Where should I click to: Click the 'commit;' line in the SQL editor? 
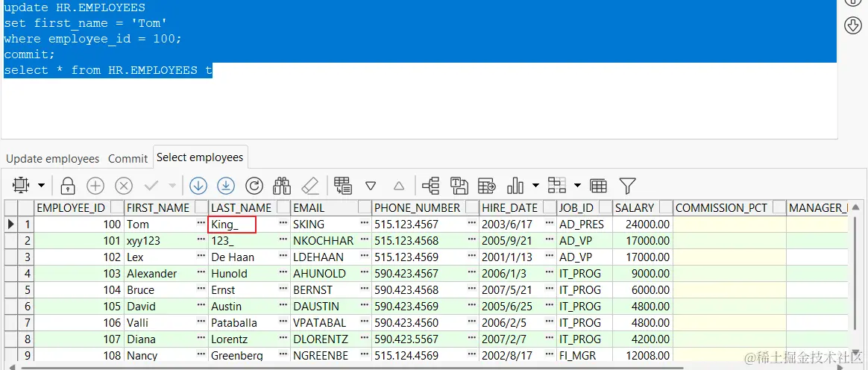29,55
